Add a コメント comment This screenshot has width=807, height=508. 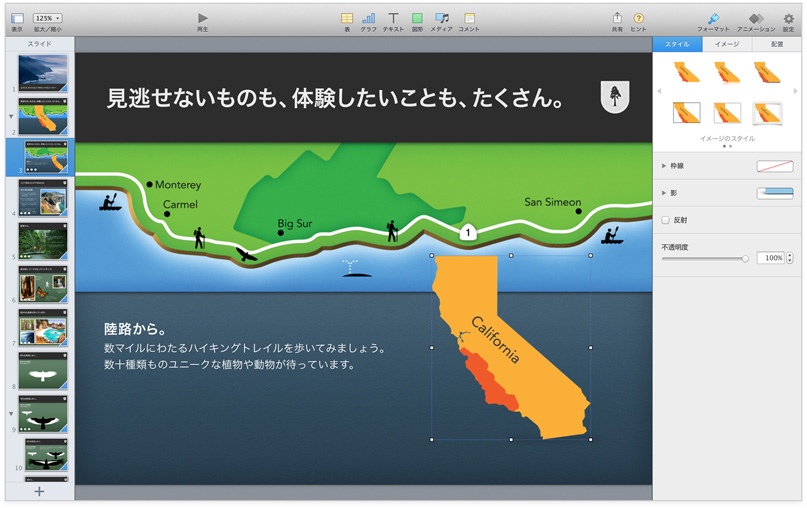(x=469, y=18)
